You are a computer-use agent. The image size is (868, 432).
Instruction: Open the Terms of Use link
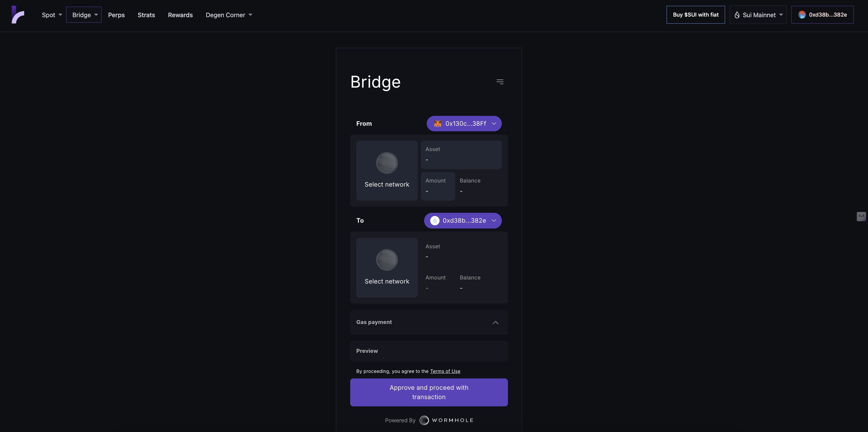coord(445,371)
